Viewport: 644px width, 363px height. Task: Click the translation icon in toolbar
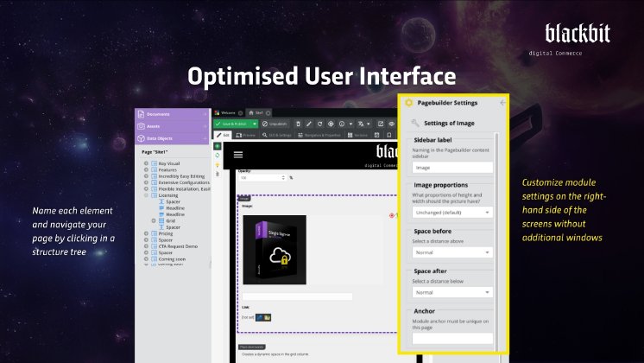point(361,124)
